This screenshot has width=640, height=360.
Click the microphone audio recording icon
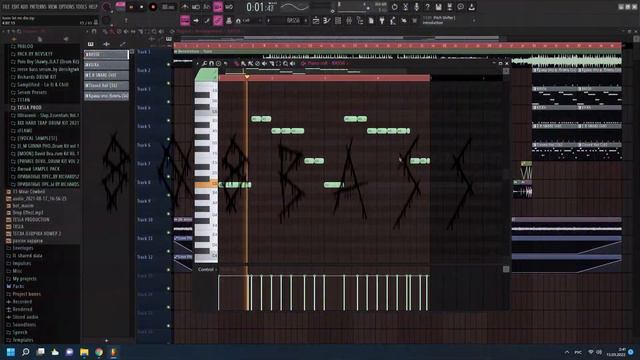click(416, 7)
